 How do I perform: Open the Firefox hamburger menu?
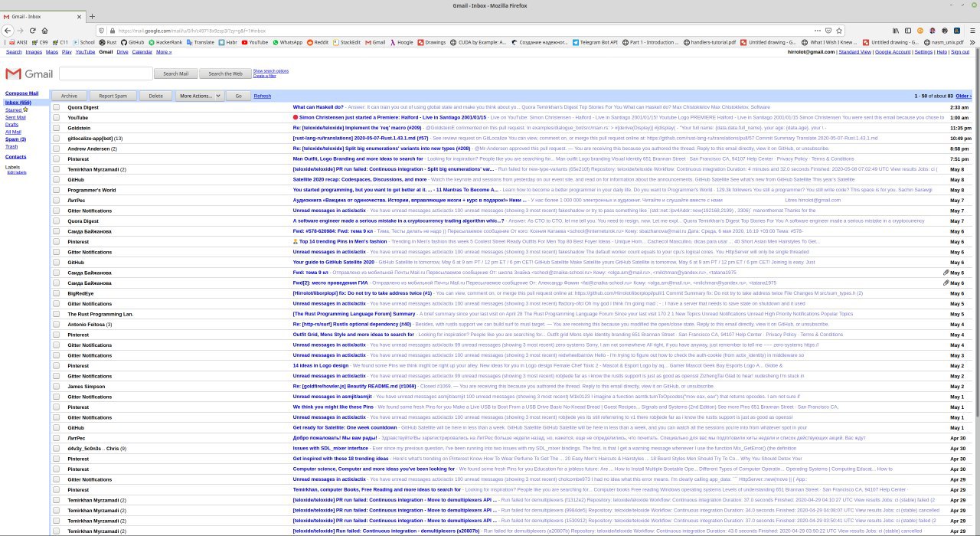point(973,30)
